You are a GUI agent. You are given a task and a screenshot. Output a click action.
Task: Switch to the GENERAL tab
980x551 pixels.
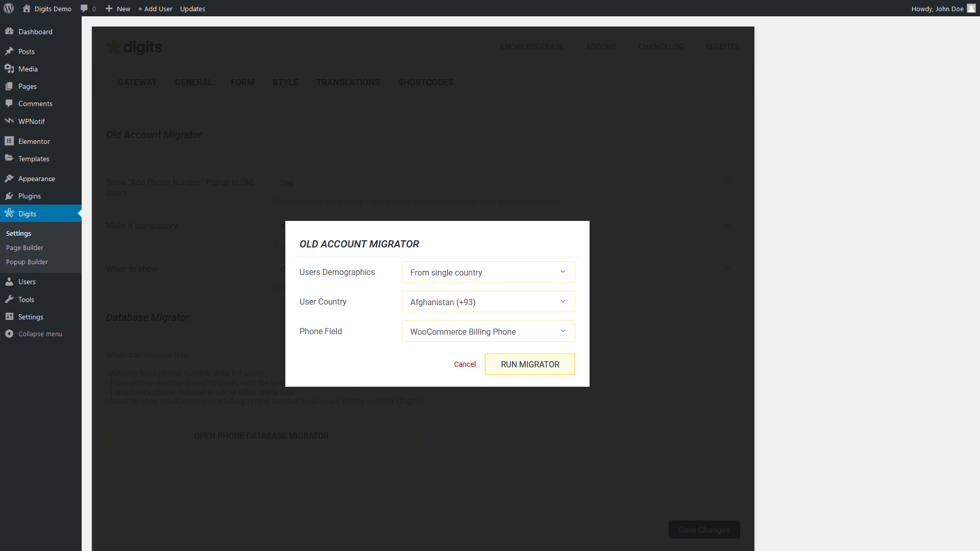(193, 82)
